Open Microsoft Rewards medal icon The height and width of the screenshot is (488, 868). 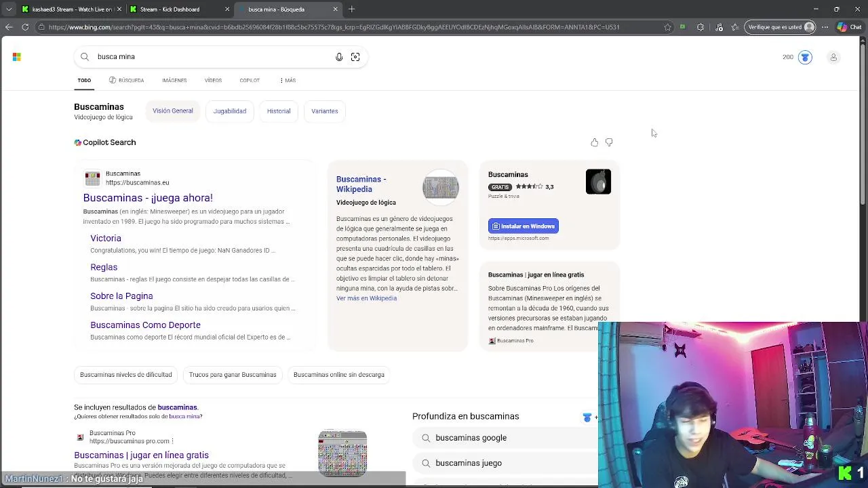(805, 58)
